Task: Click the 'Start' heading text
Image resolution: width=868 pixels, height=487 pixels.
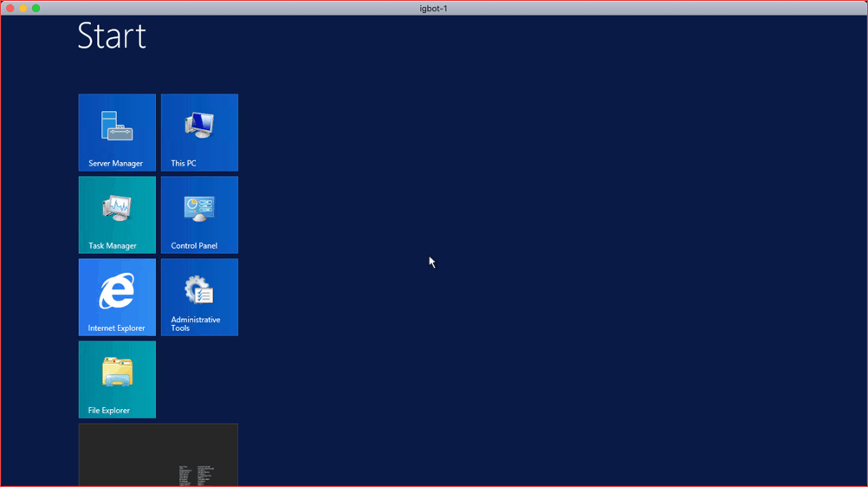Action: (x=112, y=36)
